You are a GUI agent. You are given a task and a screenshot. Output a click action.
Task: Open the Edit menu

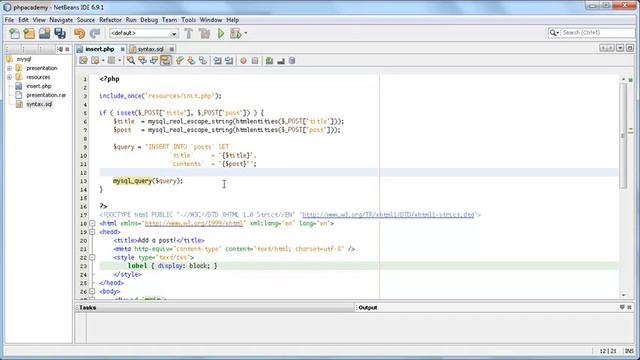coord(23,20)
